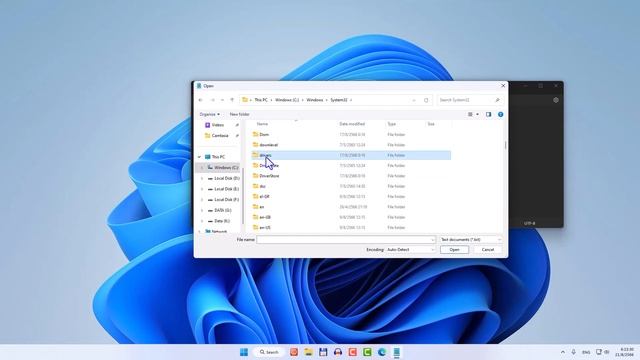Viewport: 640px width, 360px height.
Task: Select This PC in navigation pane
Action: [218, 157]
